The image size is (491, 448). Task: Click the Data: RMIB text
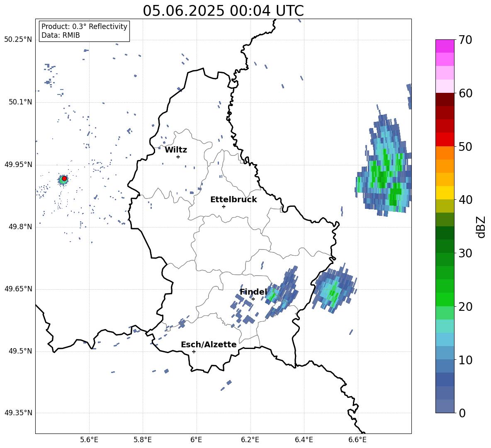[61, 35]
